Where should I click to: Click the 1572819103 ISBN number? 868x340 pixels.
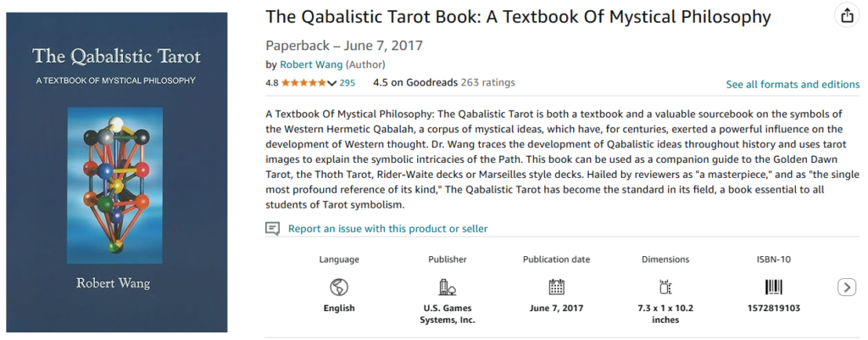coord(774,308)
